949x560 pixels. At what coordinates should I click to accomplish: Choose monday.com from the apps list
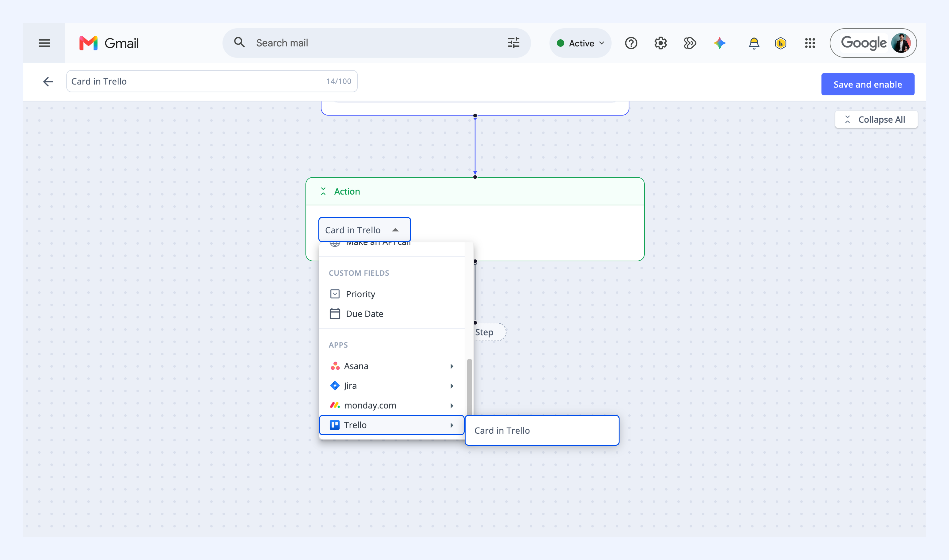(392, 405)
